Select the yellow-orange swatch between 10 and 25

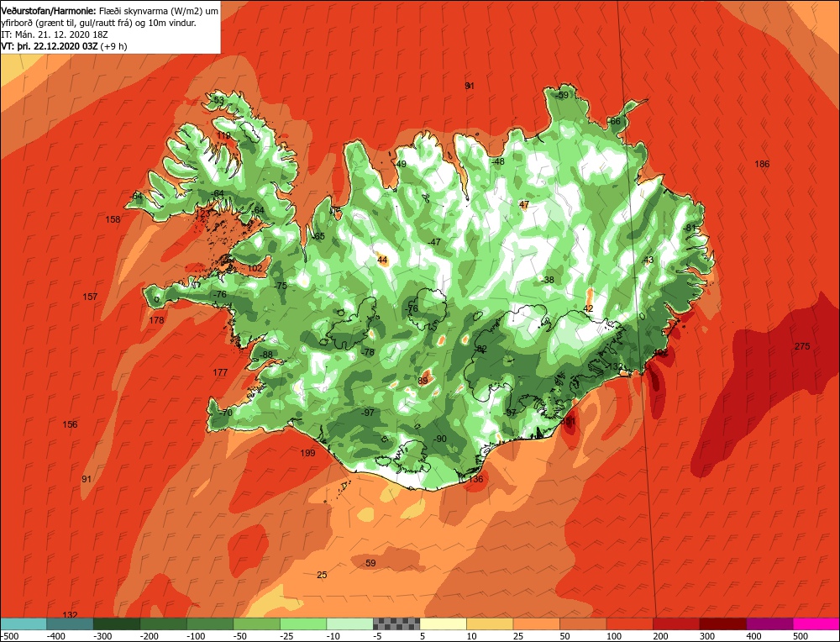[x=490, y=624]
